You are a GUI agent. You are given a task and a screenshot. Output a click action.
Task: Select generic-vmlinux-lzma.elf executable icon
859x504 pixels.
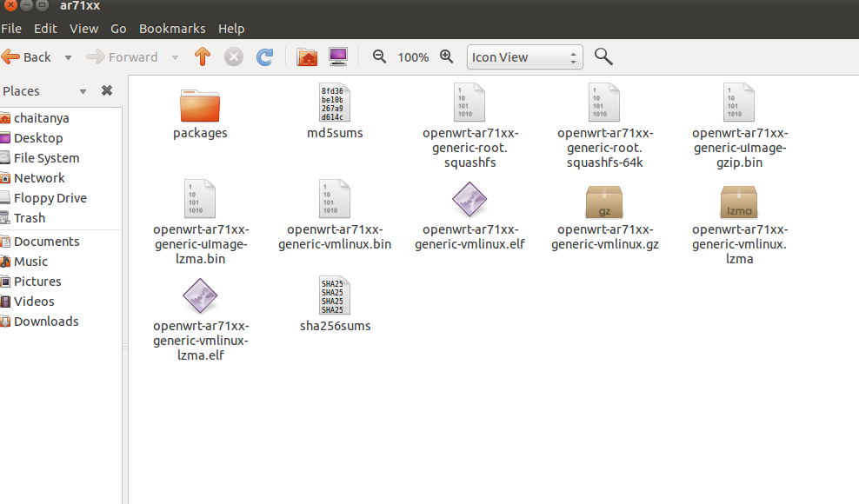200,295
